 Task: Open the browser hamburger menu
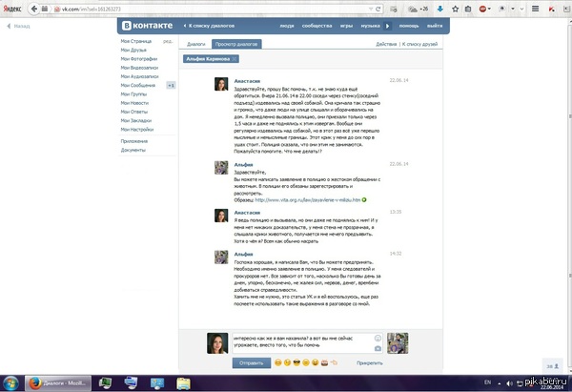[535, 9]
